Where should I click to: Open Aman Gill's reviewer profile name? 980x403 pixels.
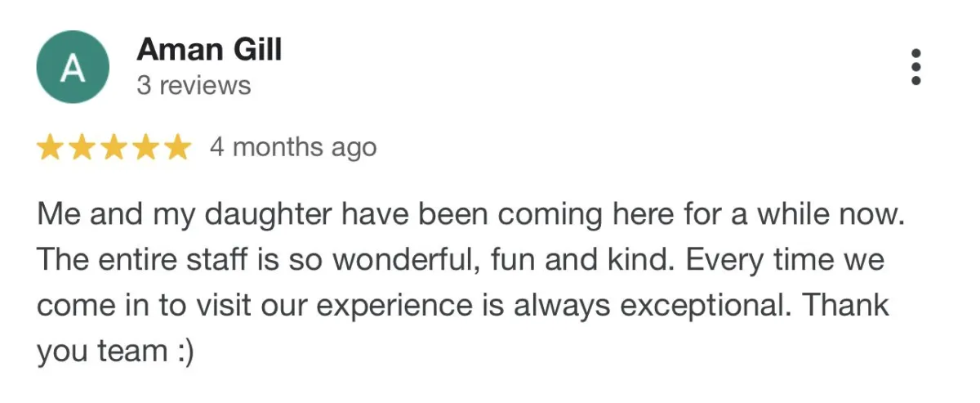tap(209, 50)
